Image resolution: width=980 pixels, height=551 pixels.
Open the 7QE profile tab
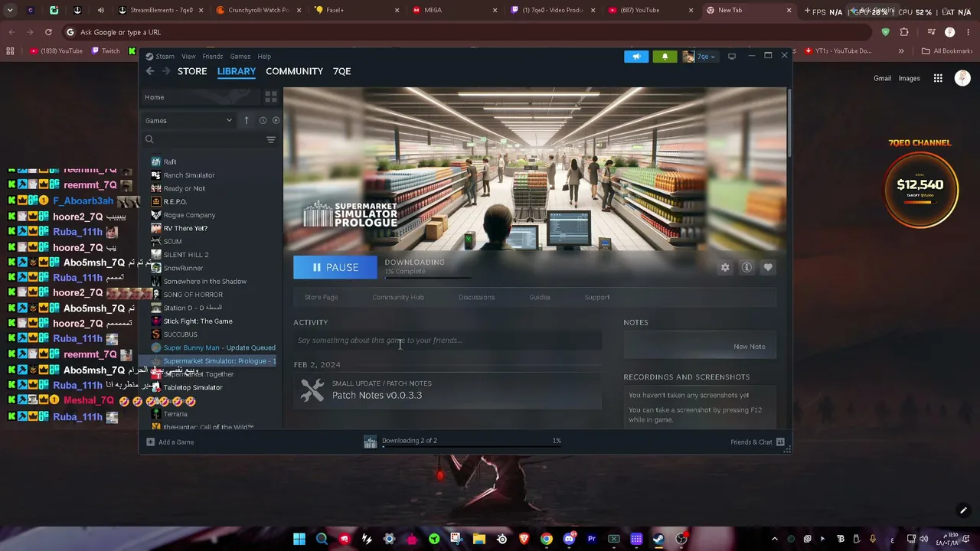pyautogui.click(x=342, y=71)
